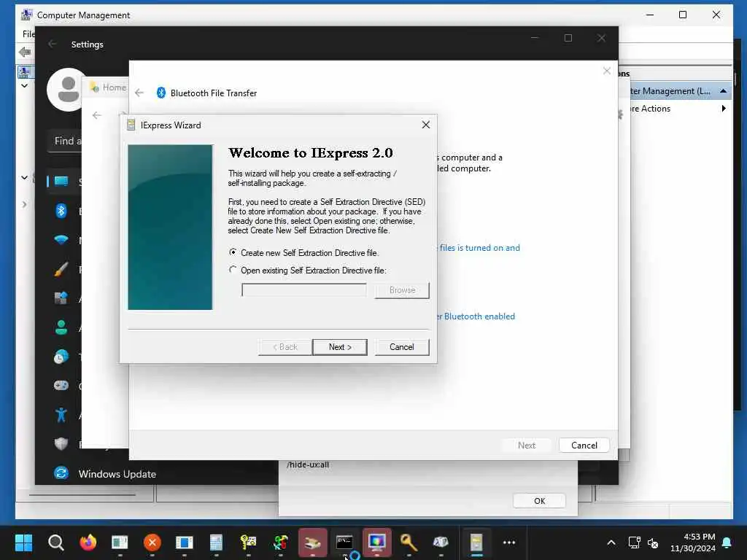Click Cancel in Bluetooth File Transfer window
Image resolution: width=747 pixels, height=560 pixels.
click(584, 446)
